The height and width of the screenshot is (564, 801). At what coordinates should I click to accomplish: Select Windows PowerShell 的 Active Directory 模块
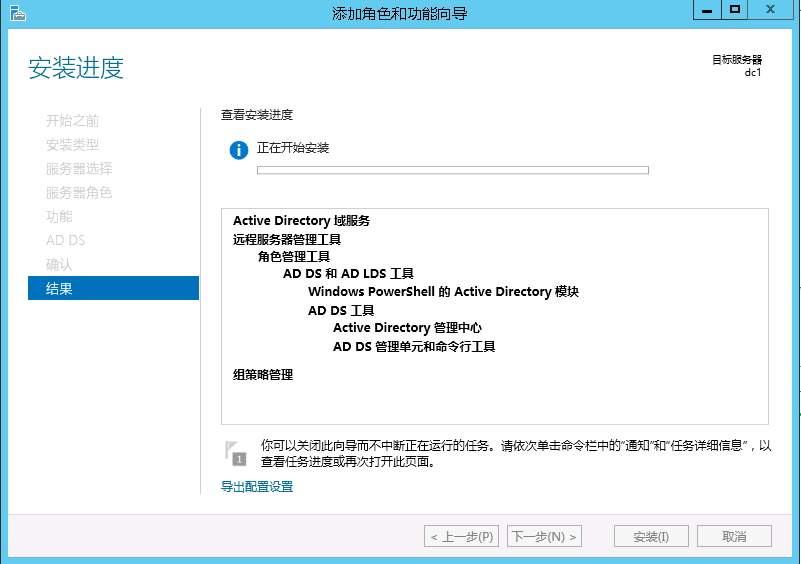[x=443, y=292]
